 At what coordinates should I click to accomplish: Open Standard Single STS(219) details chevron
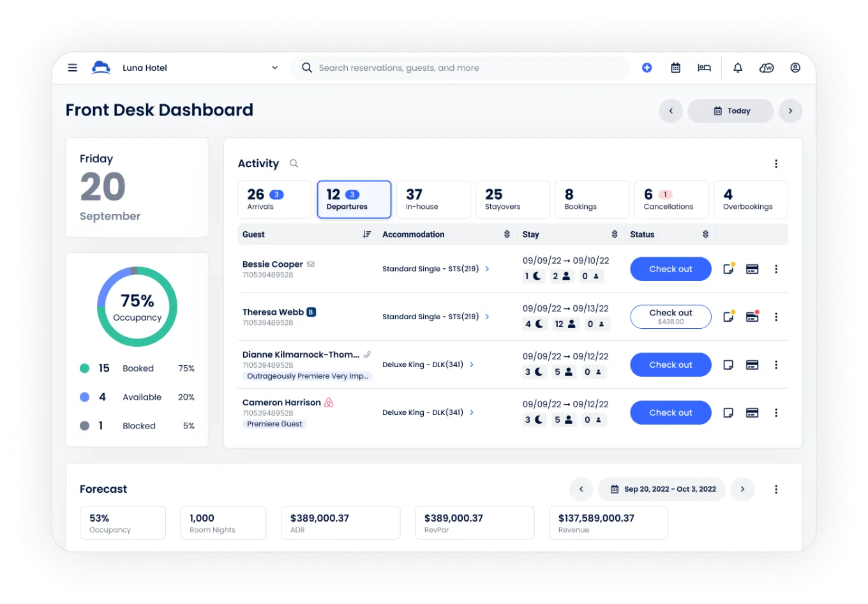click(x=487, y=269)
